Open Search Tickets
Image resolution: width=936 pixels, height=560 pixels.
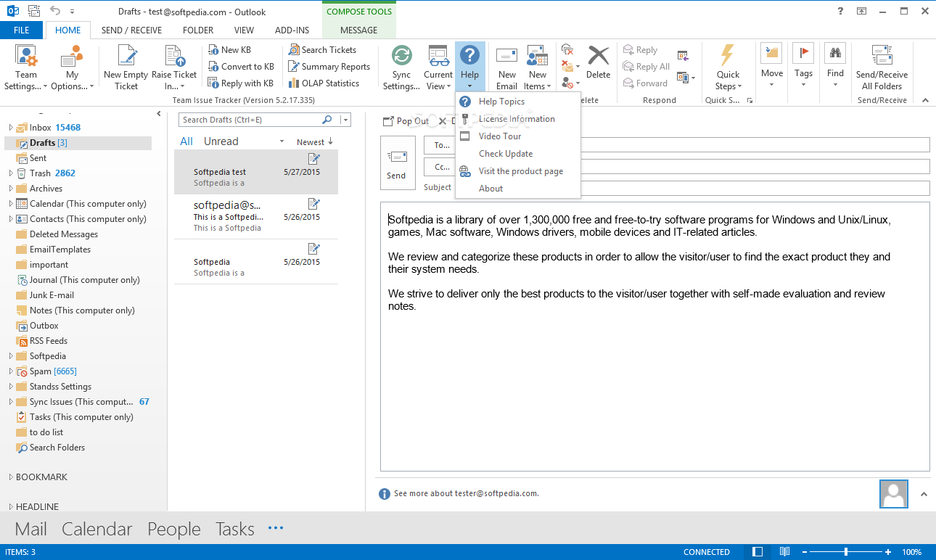click(322, 50)
